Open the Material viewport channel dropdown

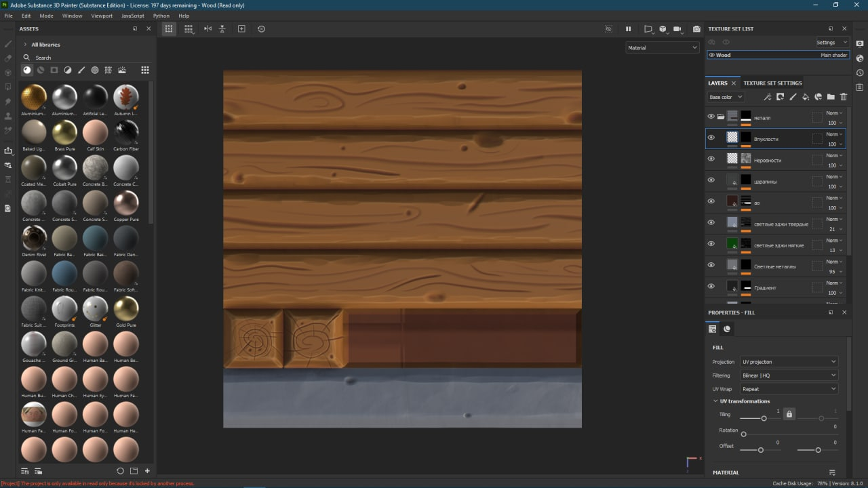[662, 47]
